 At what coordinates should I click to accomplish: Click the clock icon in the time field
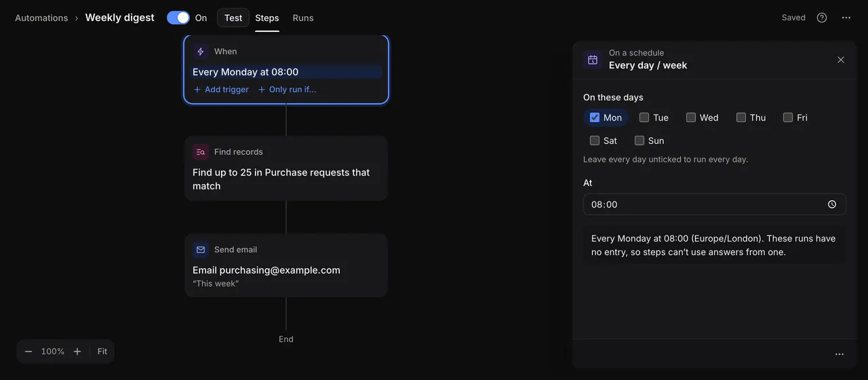click(x=832, y=204)
